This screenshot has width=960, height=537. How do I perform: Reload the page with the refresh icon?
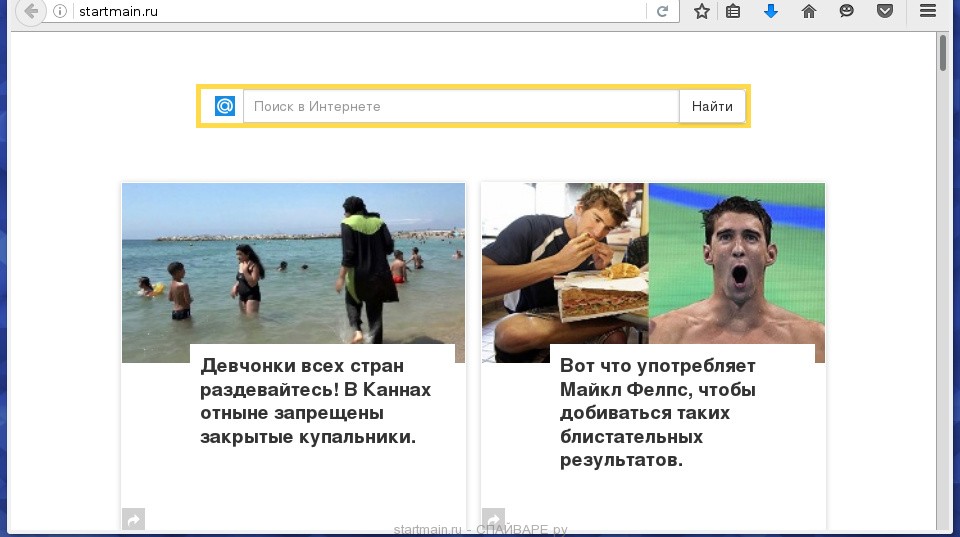[x=662, y=11]
